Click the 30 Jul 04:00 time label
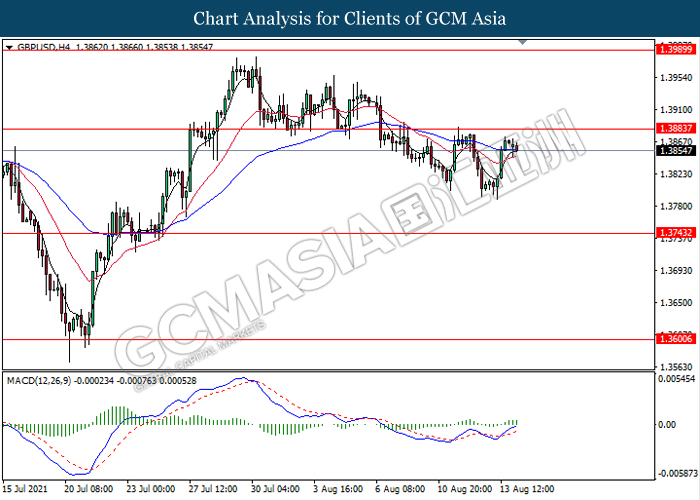Screen dimensions: 700x500 click(x=275, y=489)
